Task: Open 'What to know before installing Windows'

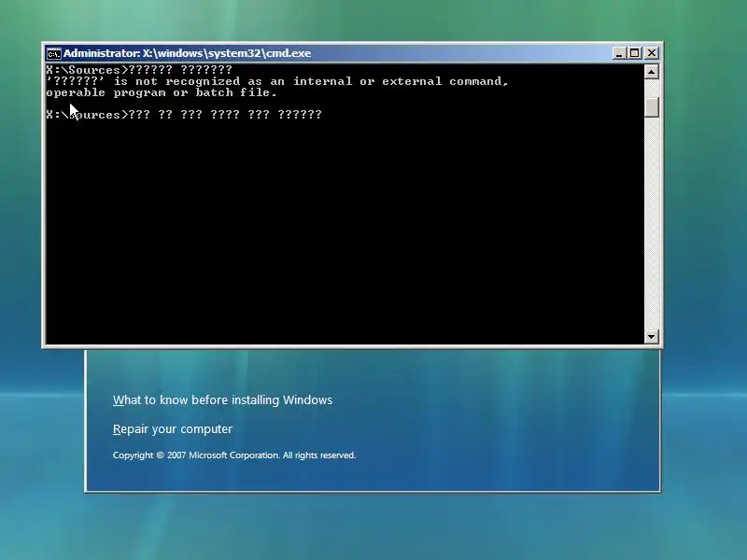Action: pos(222,400)
